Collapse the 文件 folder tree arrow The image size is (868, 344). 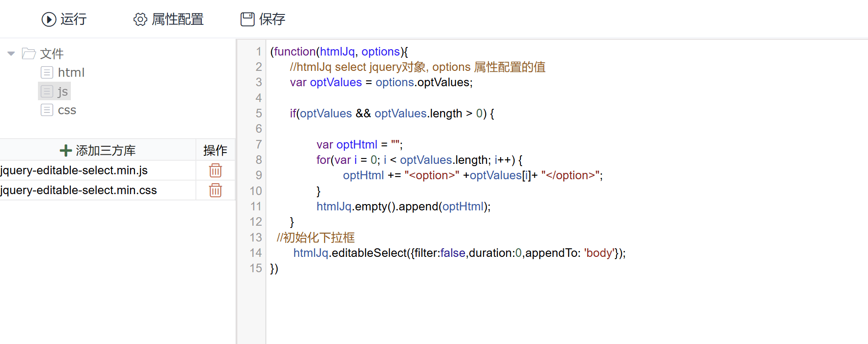[x=11, y=54]
